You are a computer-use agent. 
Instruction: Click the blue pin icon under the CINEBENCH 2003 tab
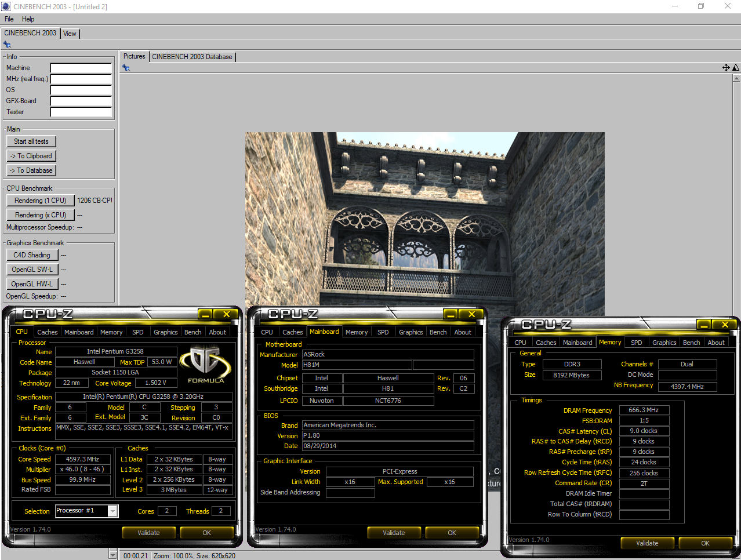[7, 45]
